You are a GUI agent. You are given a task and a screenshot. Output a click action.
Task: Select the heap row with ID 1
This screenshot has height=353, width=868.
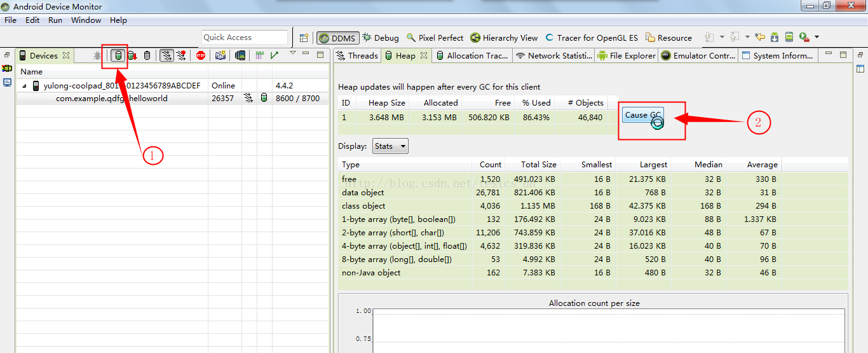pyautogui.click(x=479, y=117)
